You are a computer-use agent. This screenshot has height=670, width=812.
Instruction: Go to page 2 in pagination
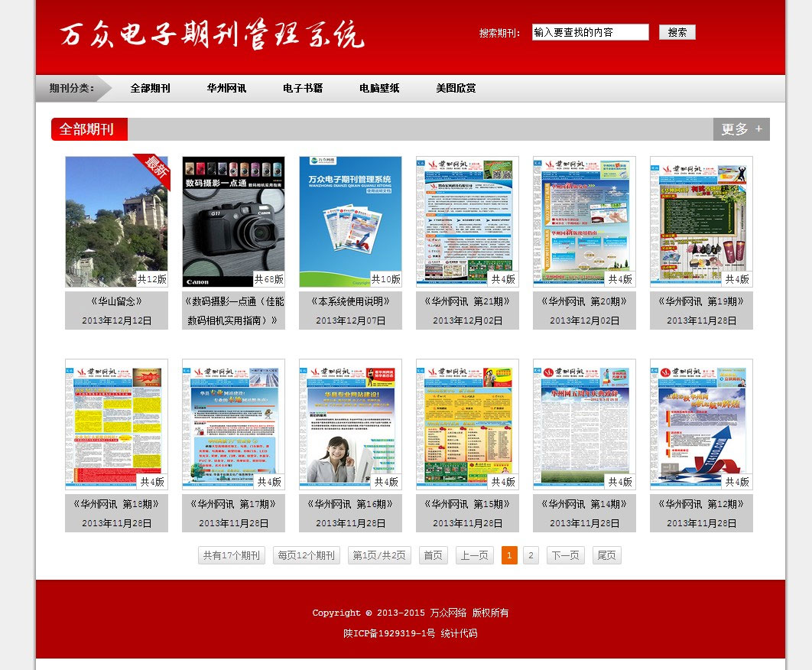pos(531,555)
